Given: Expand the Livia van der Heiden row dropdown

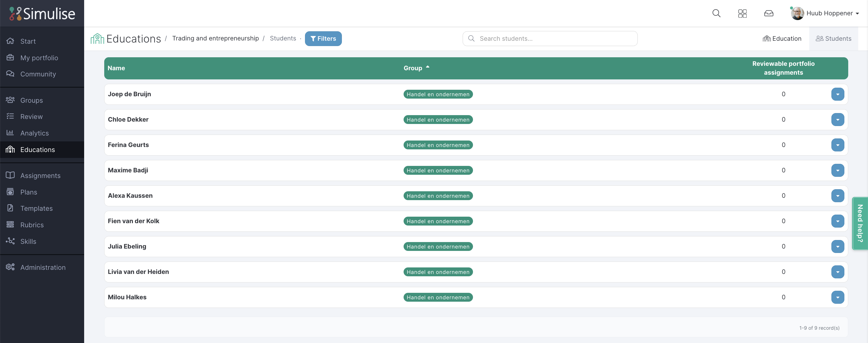Looking at the screenshot, I should click(837, 272).
